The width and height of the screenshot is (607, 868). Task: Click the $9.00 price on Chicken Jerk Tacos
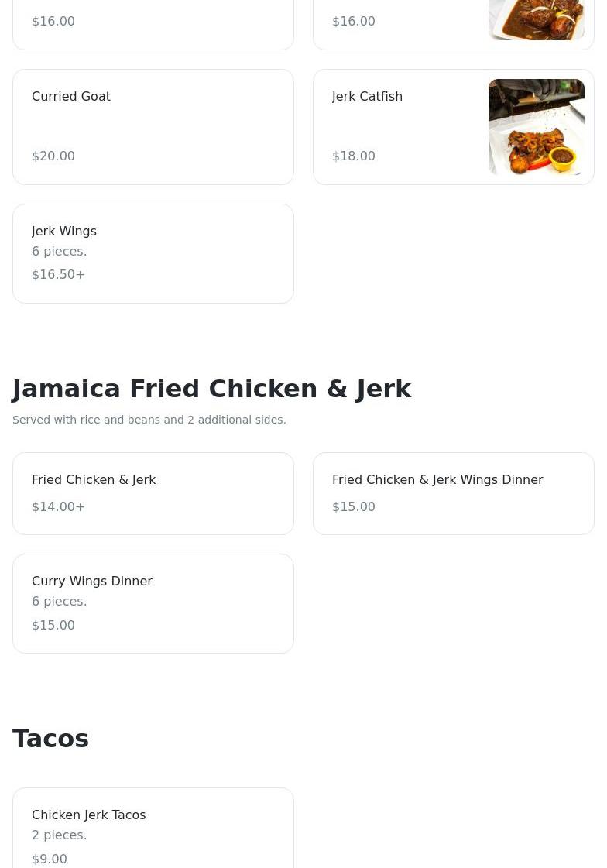pos(50,859)
